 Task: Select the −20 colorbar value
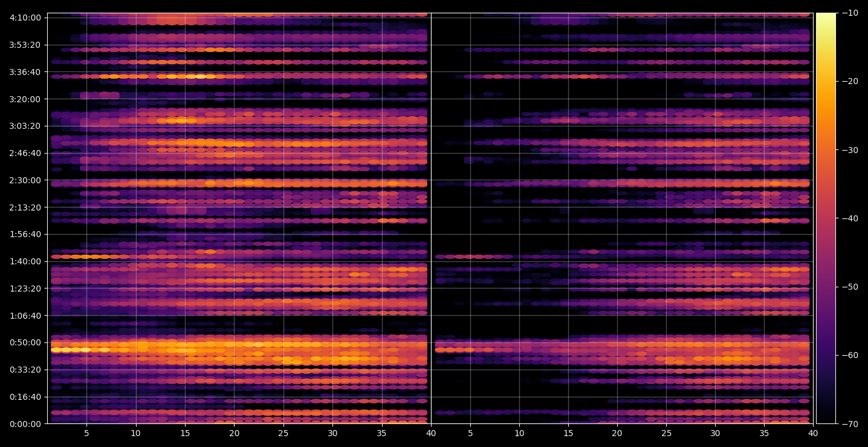(x=849, y=82)
